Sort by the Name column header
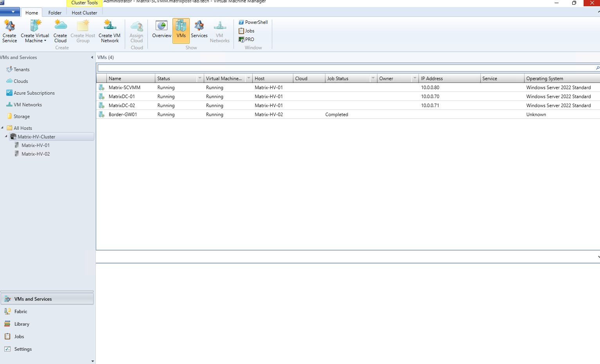Viewport: 600px width, 364px height. [x=131, y=79]
